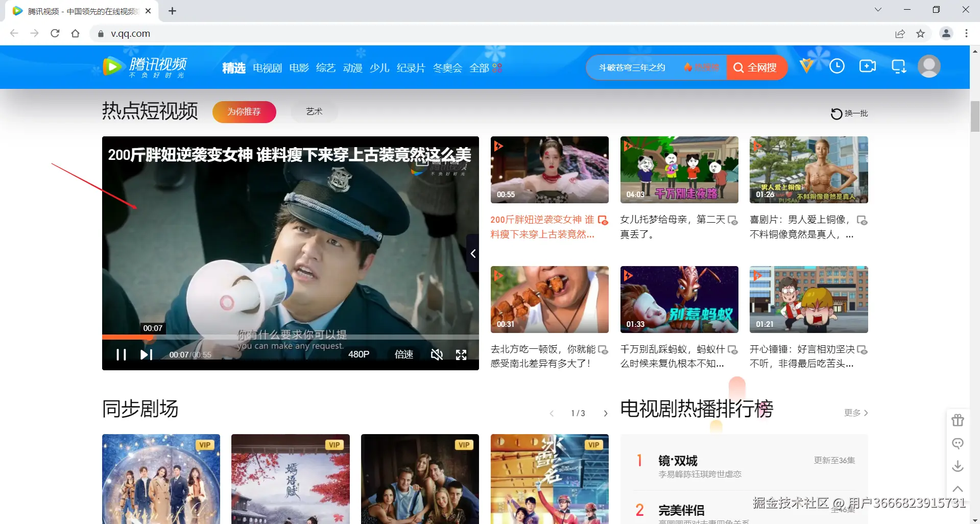
Task: Play the 千万别走夜路 video thumbnail
Action: (x=679, y=170)
